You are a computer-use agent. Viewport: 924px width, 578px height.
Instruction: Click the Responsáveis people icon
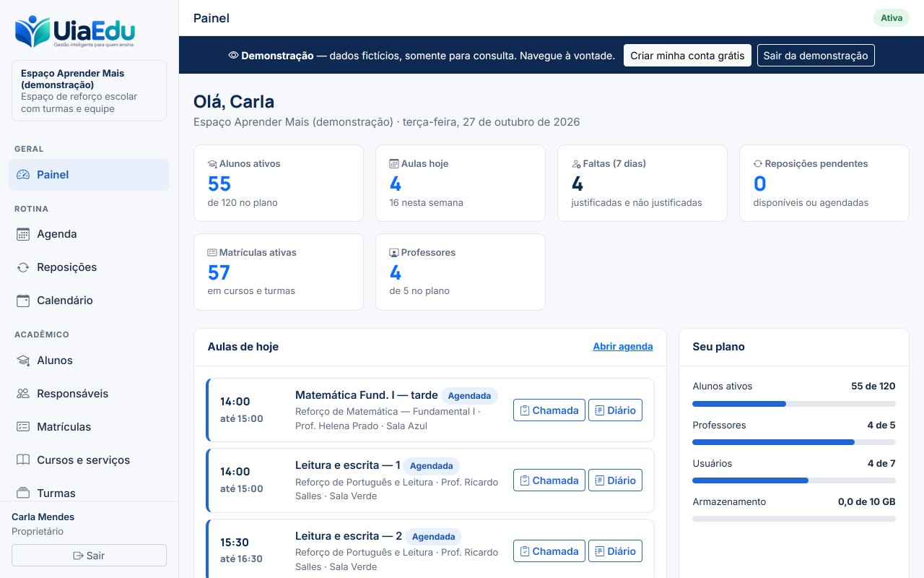coord(23,394)
